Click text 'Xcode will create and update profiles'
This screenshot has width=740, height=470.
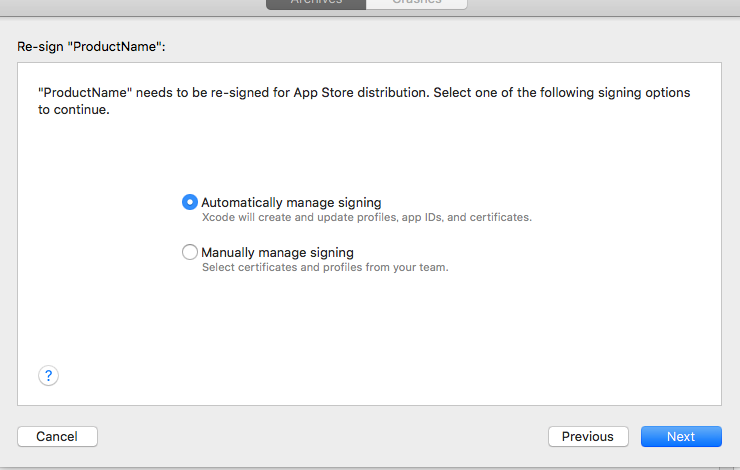tap(300, 218)
